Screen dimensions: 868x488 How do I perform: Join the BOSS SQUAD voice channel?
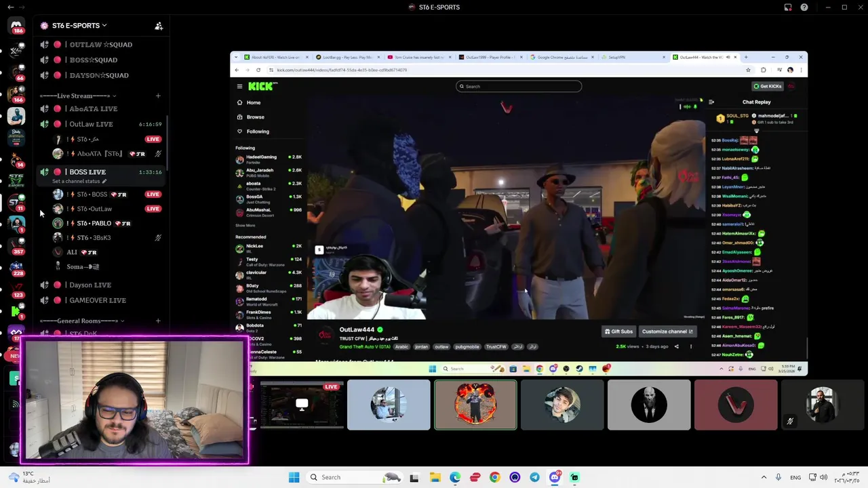tap(102, 60)
